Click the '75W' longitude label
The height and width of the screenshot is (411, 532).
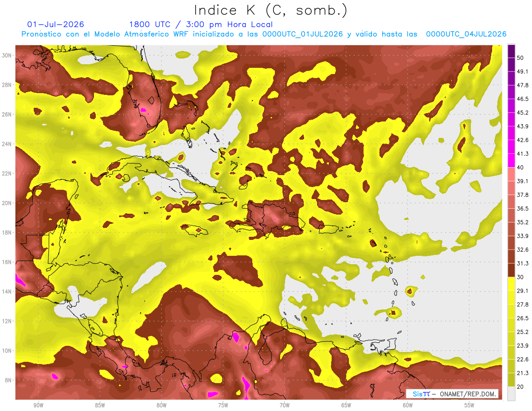[223, 406]
